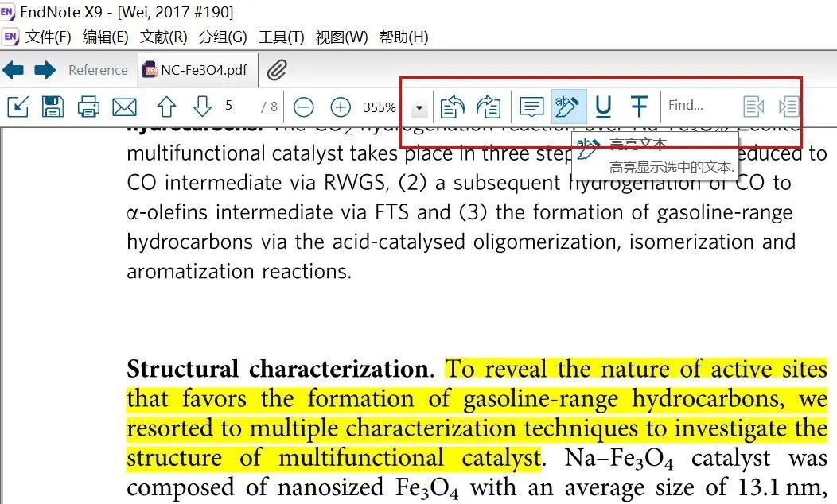Go forward with the right arrow icon

pos(45,70)
